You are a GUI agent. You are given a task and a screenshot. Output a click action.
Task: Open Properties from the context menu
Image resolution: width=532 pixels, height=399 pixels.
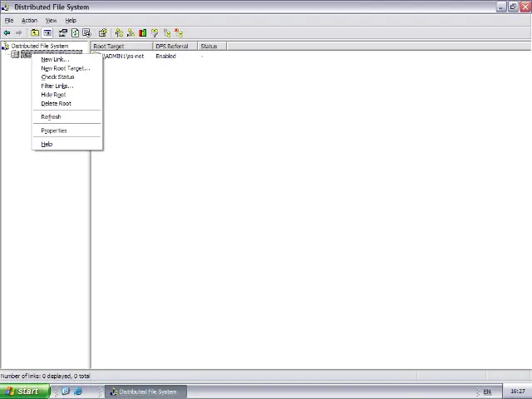coord(53,131)
